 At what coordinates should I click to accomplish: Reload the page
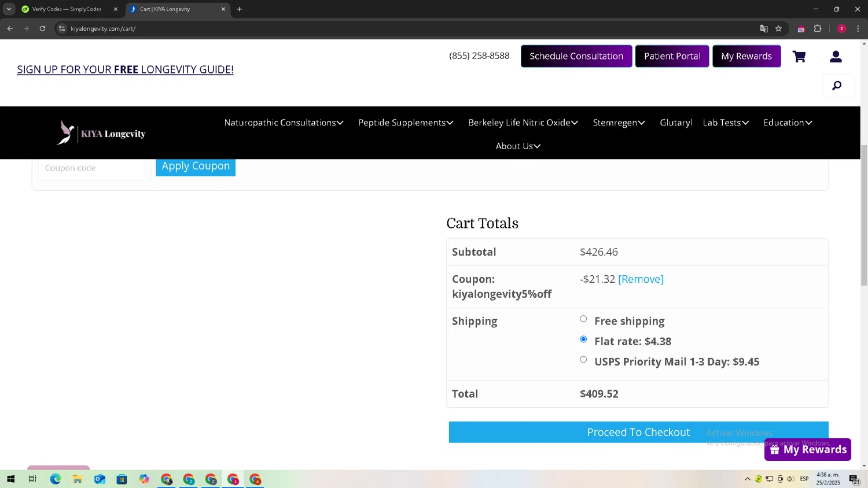point(42,28)
